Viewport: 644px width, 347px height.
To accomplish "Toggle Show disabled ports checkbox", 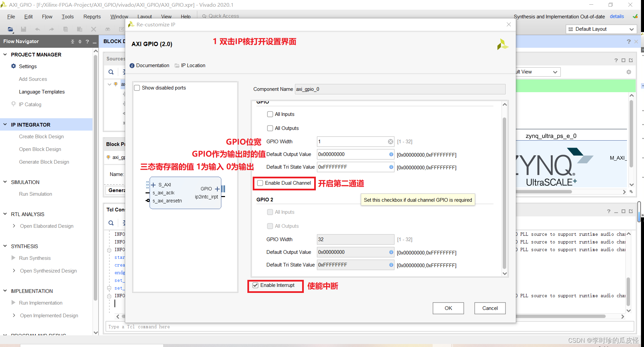I will point(137,88).
